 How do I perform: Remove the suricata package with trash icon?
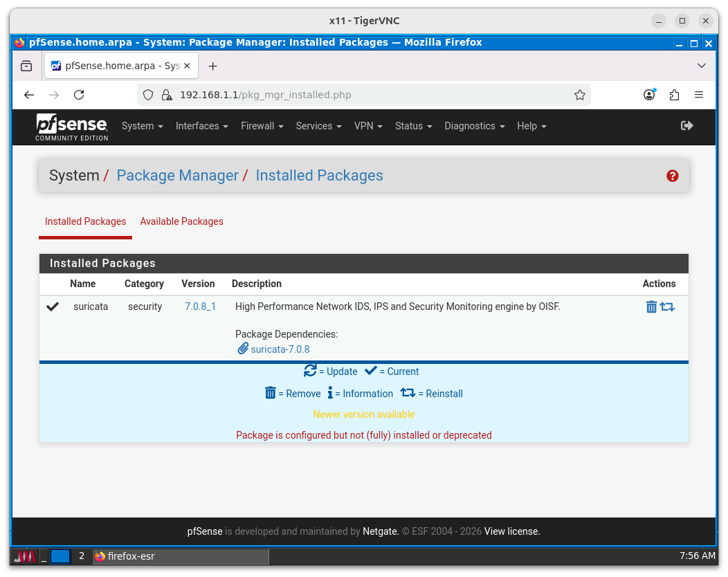coord(651,307)
